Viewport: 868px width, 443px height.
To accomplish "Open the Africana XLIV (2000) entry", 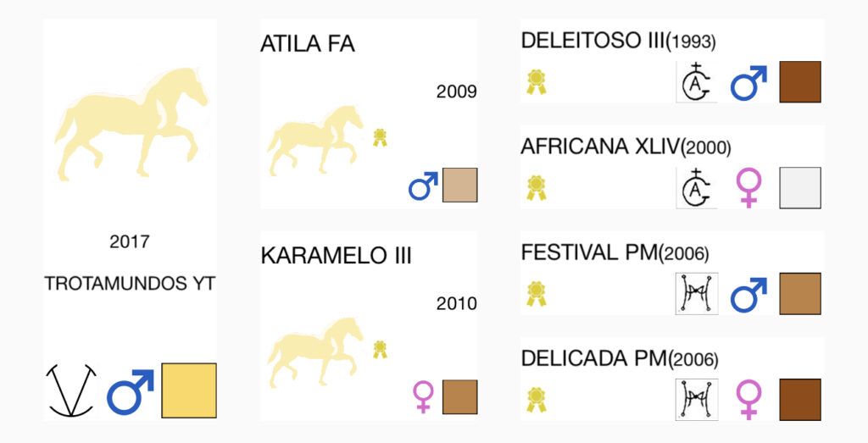I will click(626, 147).
